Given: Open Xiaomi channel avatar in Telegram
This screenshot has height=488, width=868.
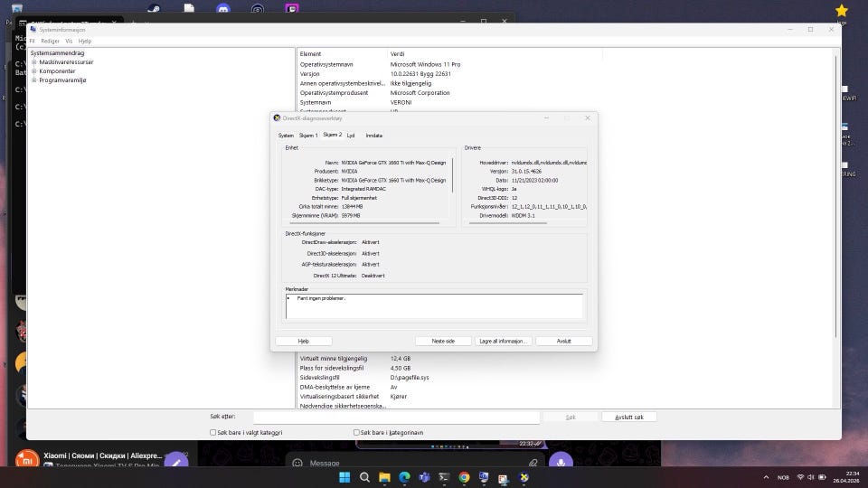Looking at the screenshot, I should pyautogui.click(x=27, y=459).
